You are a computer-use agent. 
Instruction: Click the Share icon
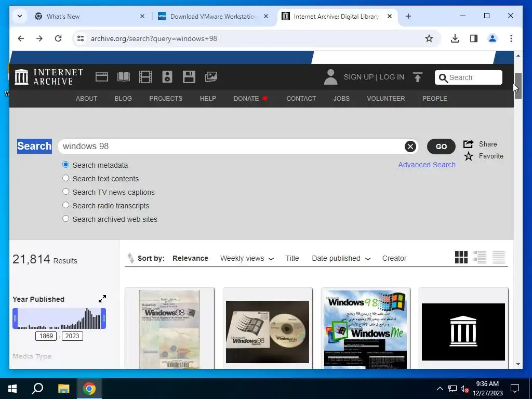468,144
